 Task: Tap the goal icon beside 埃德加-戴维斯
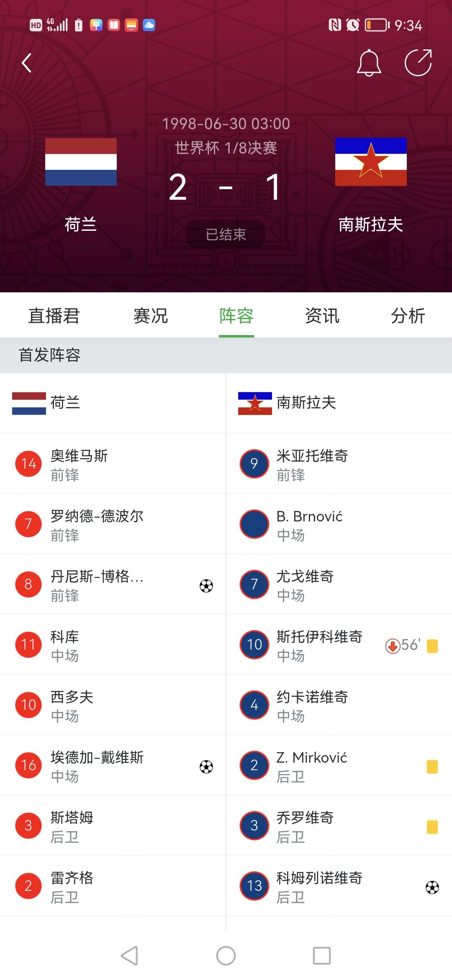[x=206, y=766]
